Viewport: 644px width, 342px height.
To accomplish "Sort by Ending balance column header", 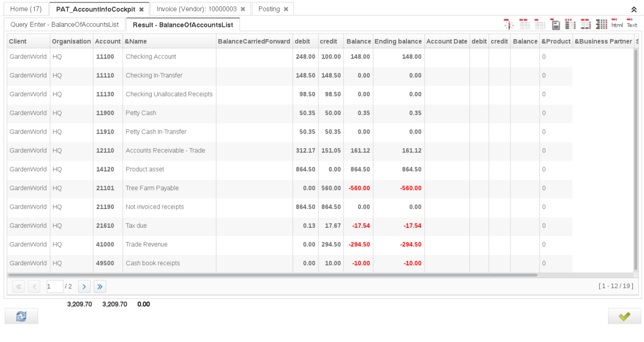I will 398,41.
